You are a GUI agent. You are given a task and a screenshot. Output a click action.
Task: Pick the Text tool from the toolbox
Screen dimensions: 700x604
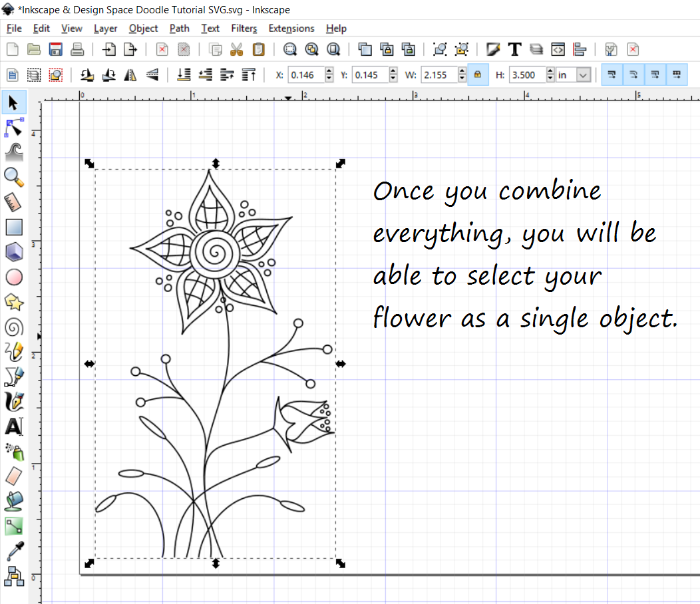[x=14, y=426]
